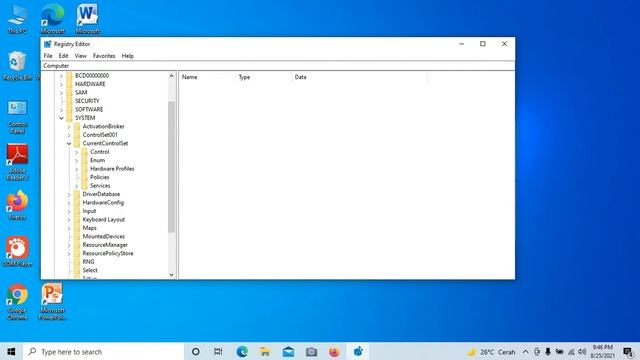Expand the HARDWARE key
640x360 pixels.
(61, 84)
